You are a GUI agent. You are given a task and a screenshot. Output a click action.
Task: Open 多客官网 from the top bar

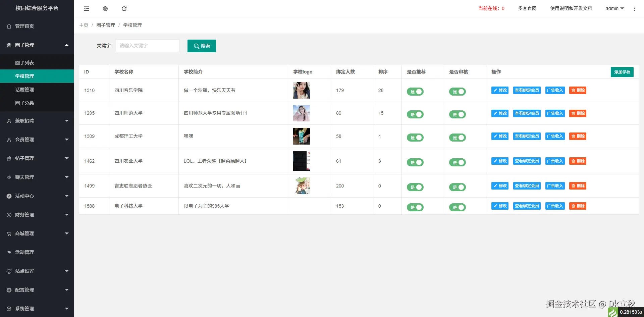pyautogui.click(x=527, y=8)
